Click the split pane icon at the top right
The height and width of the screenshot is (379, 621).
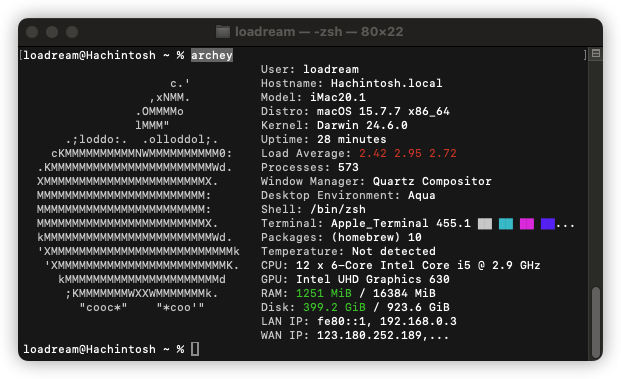(596, 53)
